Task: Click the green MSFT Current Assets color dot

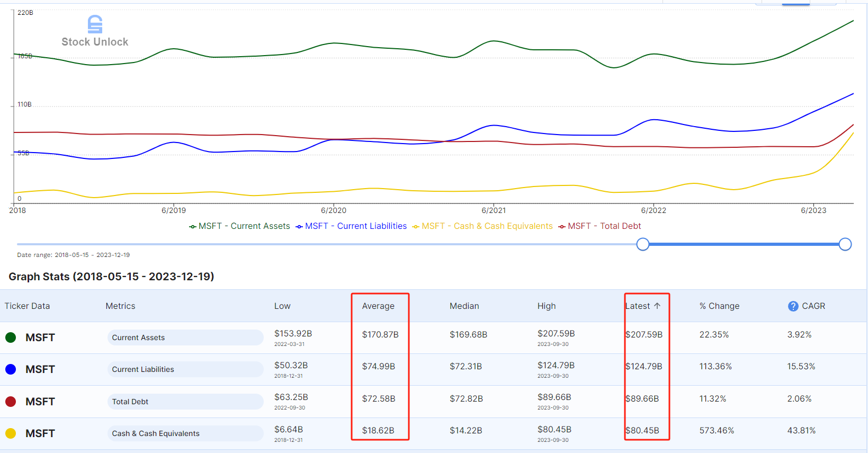Action: click(x=11, y=337)
